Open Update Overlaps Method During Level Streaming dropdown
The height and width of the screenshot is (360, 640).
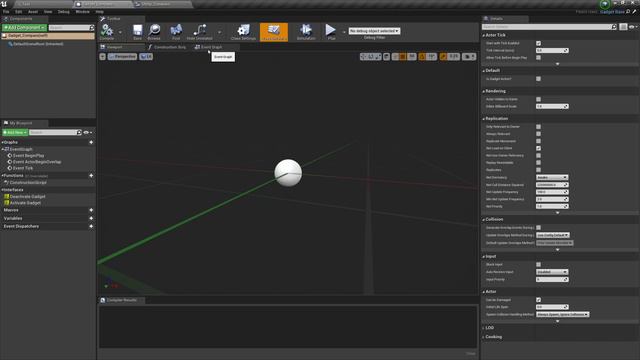point(553,236)
